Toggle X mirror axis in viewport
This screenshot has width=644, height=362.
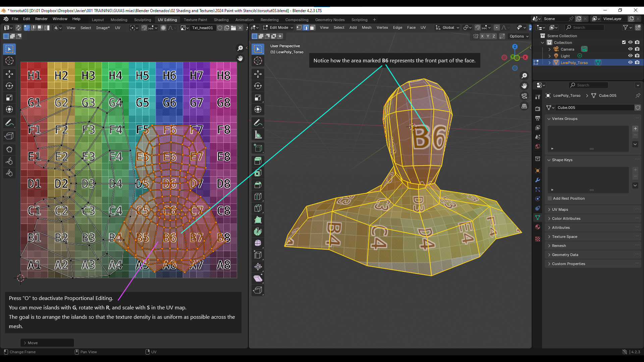point(482,36)
